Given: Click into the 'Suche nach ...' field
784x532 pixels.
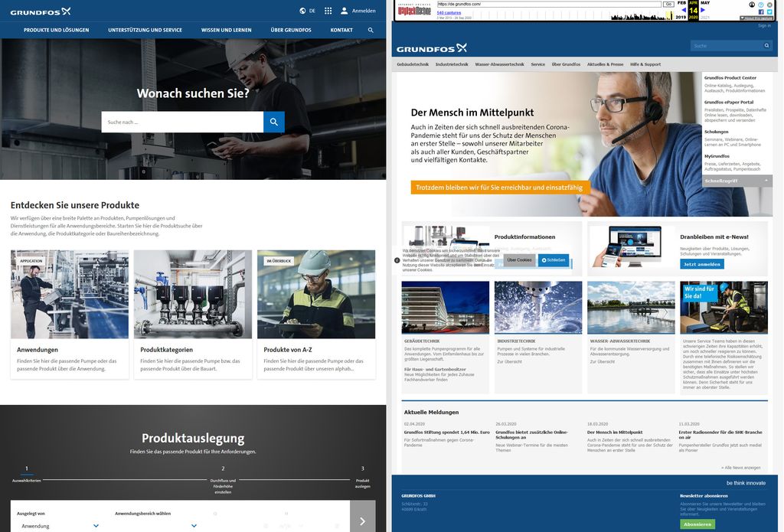Looking at the screenshot, I should coord(182,122).
